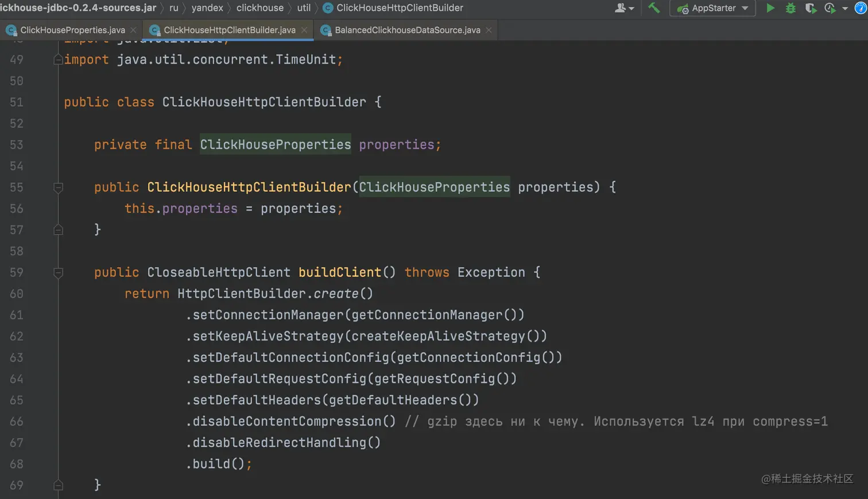
Task: Click the profiler clock-run icon
Action: pyautogui.click(x=830, y=8)
